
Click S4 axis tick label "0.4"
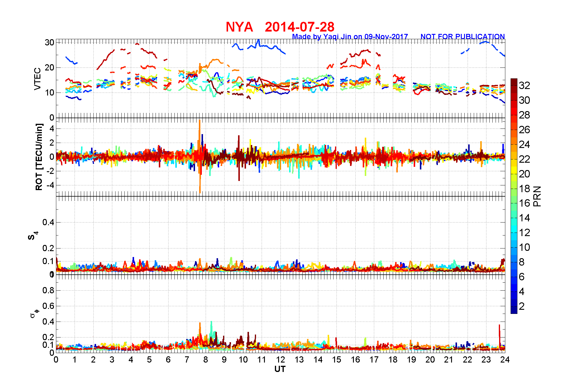(48, 222)
